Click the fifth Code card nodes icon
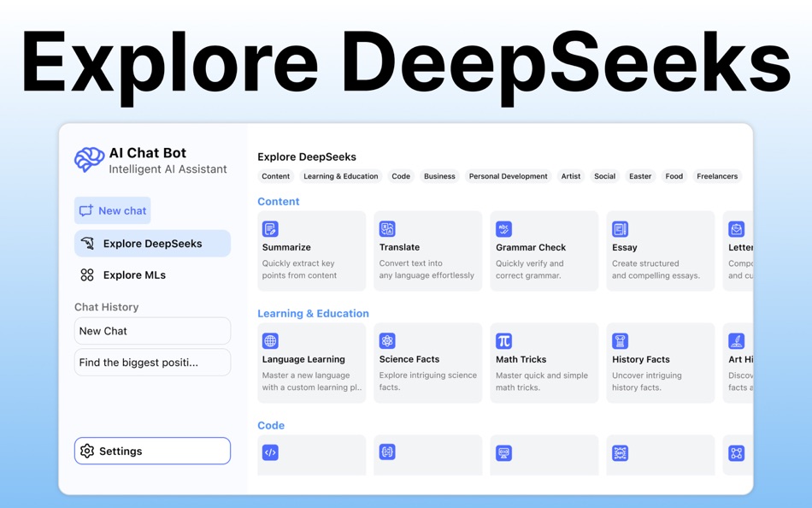 [737, 453]
